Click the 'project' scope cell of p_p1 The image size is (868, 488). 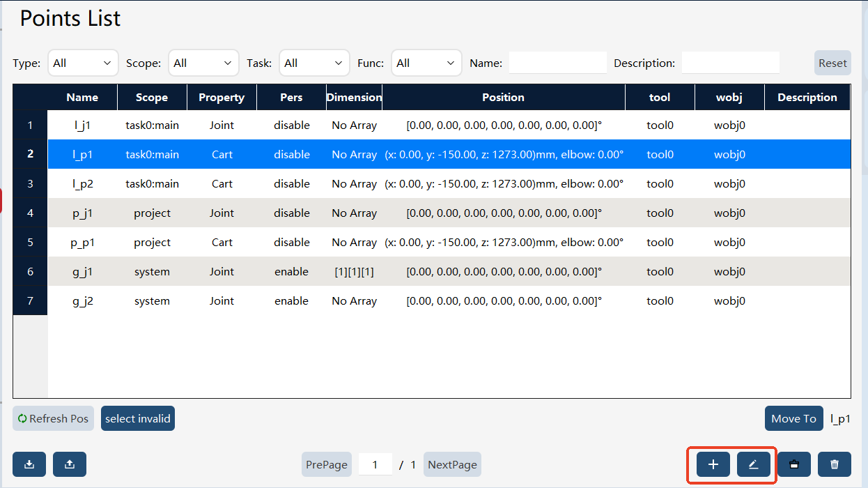tap(152, 243)
